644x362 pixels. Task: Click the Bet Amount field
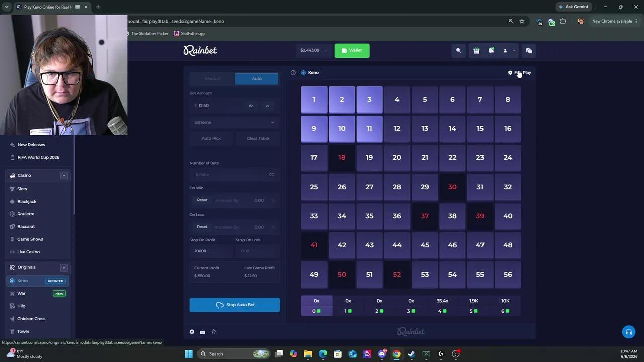pyautogui.click(x=217, y=106)
